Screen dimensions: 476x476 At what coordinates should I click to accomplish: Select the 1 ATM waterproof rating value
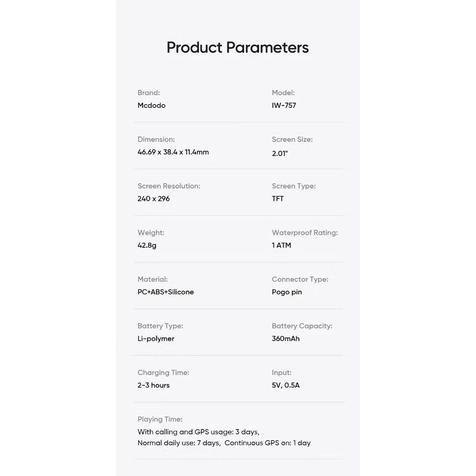(281, 245)
